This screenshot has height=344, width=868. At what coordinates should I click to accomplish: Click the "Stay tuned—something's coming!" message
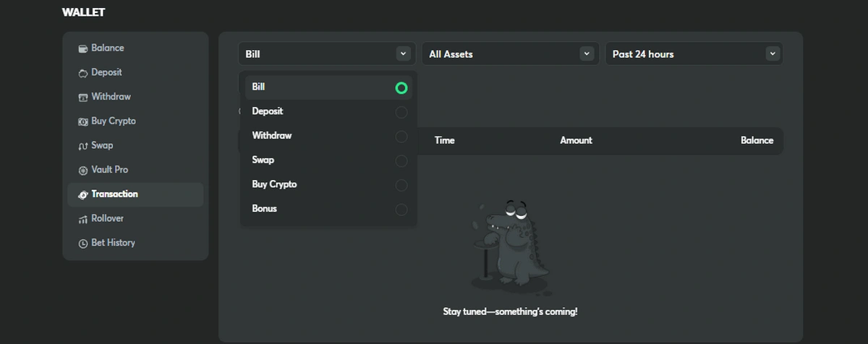pos(510,311)
